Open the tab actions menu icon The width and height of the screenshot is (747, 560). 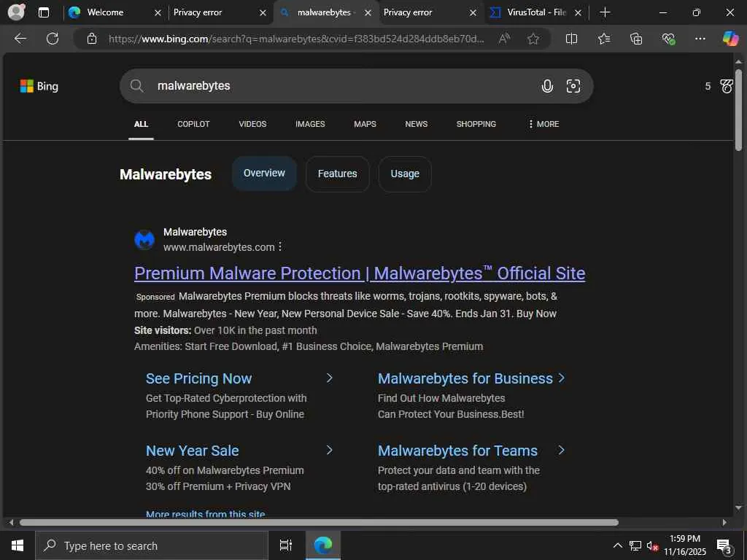(43, 12)
